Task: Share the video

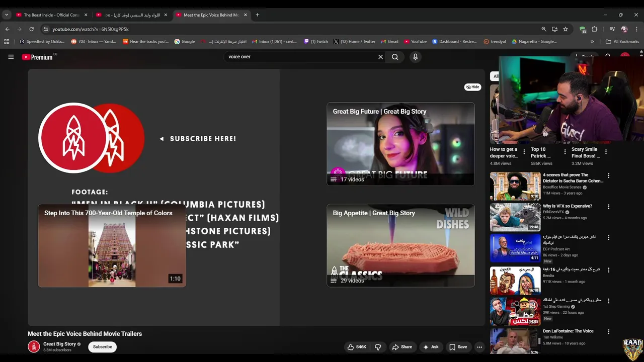Action: 402,347
